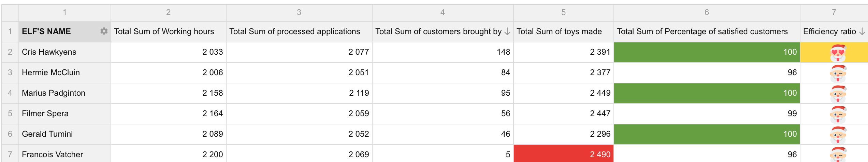Click Marius Padginton's Santa efficiency icon
The height and width of the screenshot is (162, 868).
pyautogui.click(x=838, y=93)
